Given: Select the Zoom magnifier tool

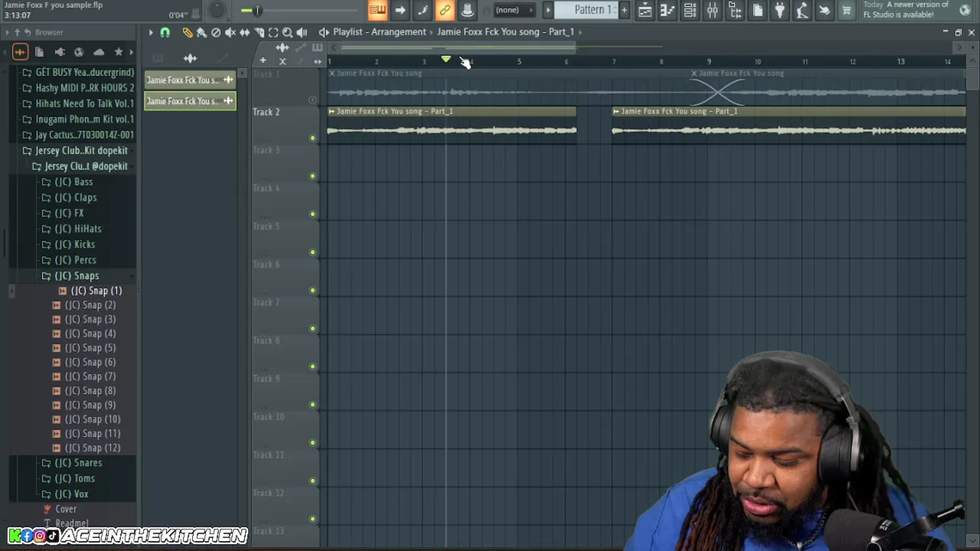Looking at the screenshot, I should pos(287,32).
